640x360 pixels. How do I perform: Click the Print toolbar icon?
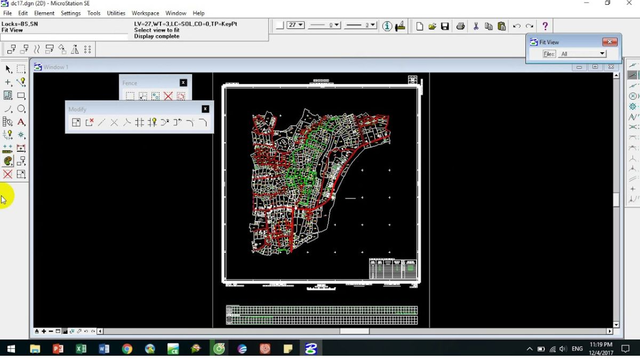tap(460, 27)
